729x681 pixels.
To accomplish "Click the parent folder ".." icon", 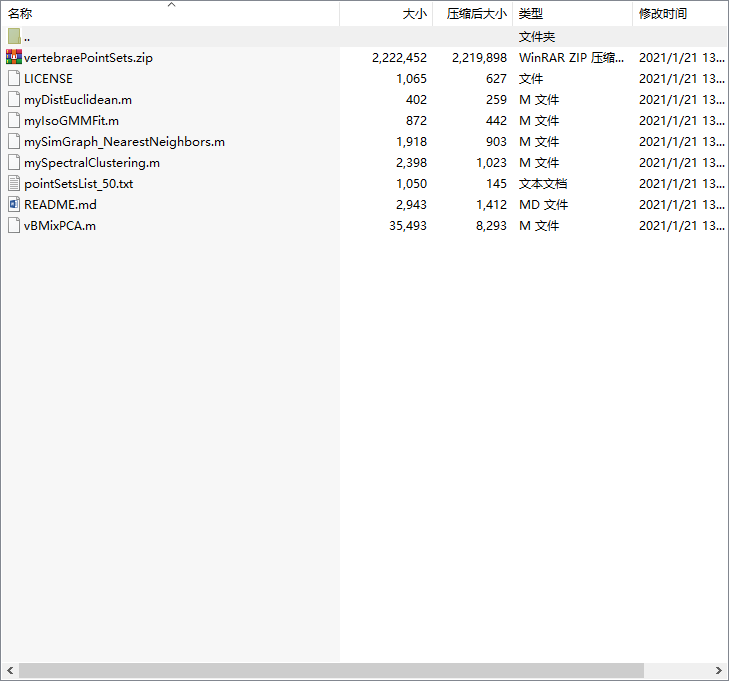I will tap(14, 36).
